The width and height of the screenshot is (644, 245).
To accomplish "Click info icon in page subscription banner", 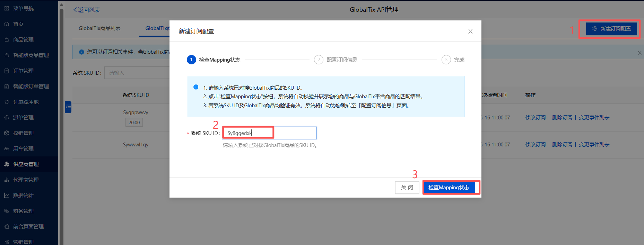I will tap(81, 52).
